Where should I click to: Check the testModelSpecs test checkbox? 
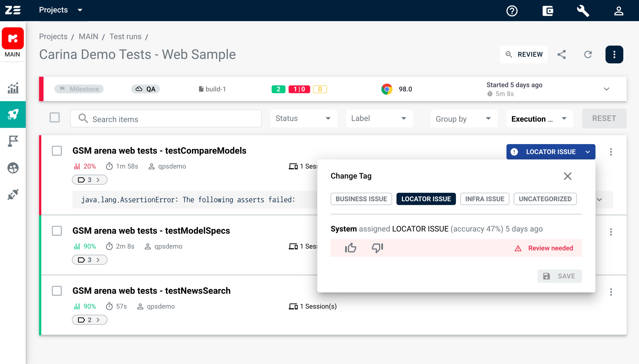[57, 231]
